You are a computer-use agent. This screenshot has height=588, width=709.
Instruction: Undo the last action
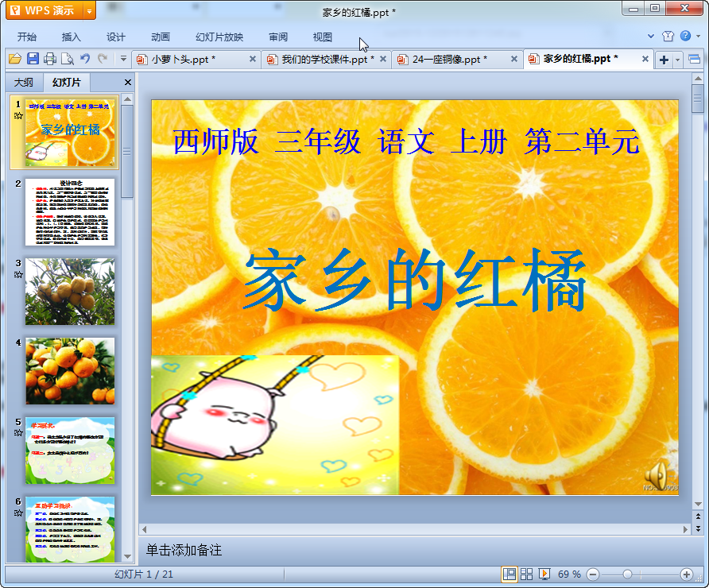(x=85, y=58)
